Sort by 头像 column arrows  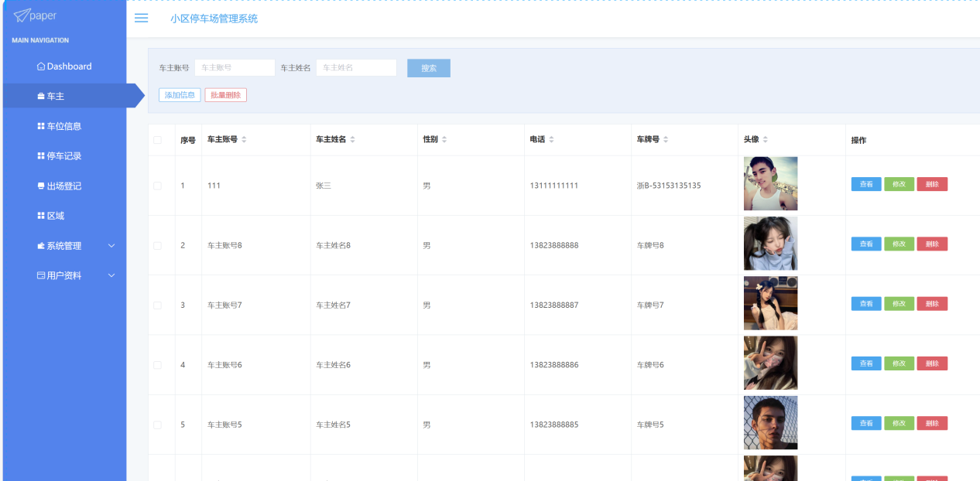tap(766, 140)
